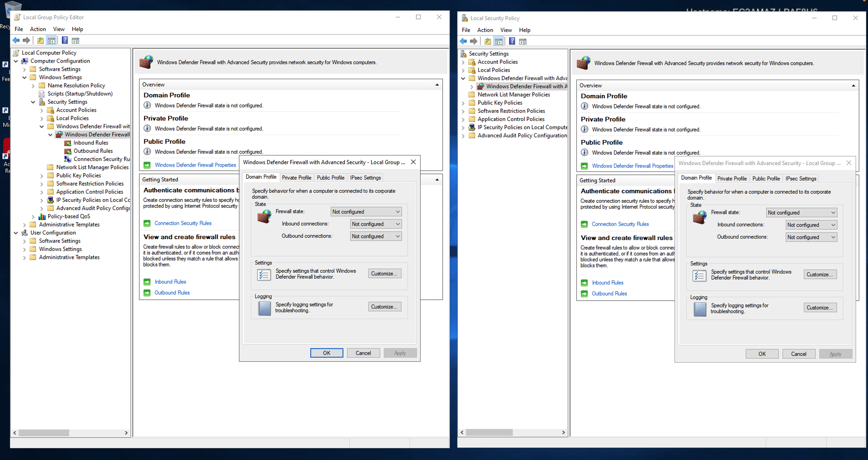Click OK in Security Policy firewall dialog
Viewport: 868px width, 460px height.
(762, 354)
